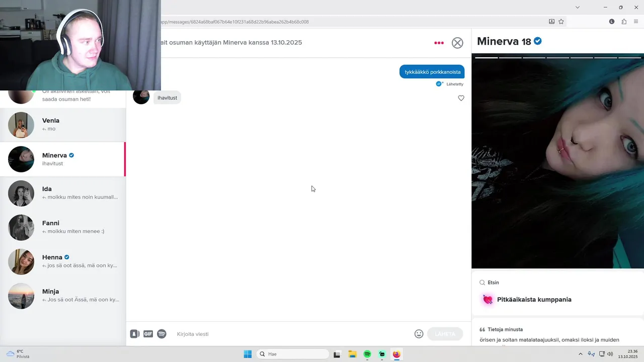Open the Firefox hamburger menu

pos(636,22)
